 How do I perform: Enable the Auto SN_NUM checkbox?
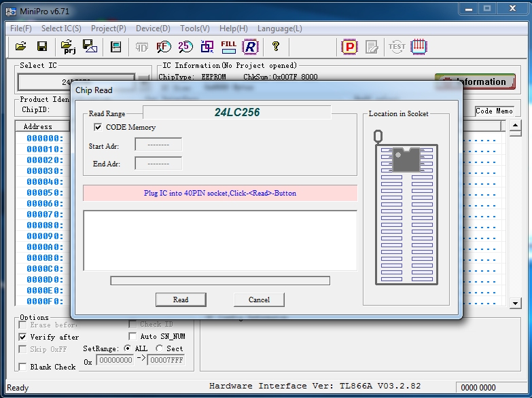pos(132,336)
